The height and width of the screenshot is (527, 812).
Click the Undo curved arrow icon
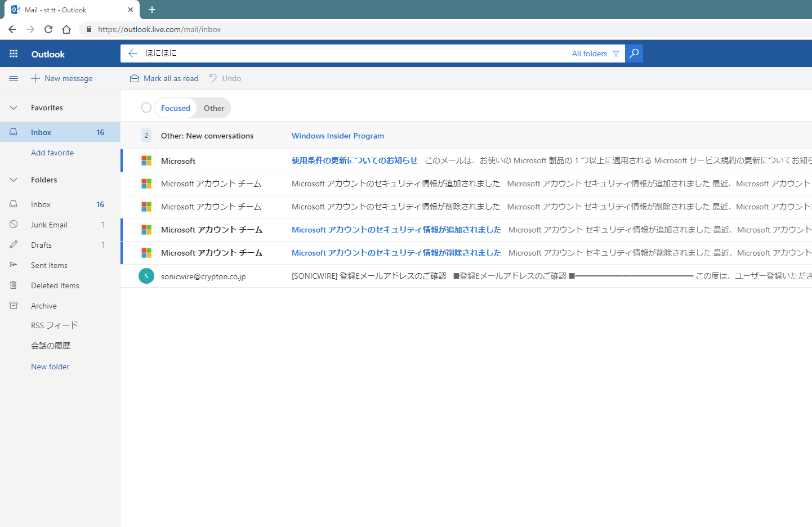click(213, 78)
